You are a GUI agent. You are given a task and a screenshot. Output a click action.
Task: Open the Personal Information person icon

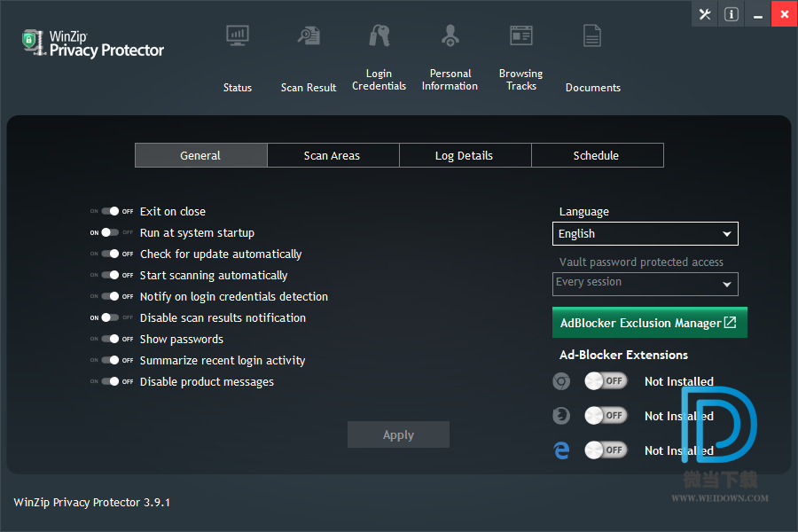pos(450,35)
